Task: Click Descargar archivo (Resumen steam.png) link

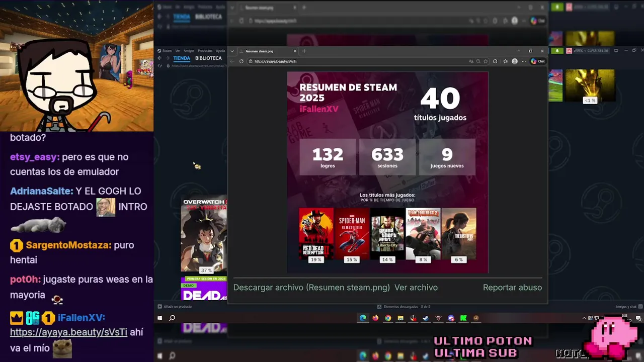Action: coord(311,288)
